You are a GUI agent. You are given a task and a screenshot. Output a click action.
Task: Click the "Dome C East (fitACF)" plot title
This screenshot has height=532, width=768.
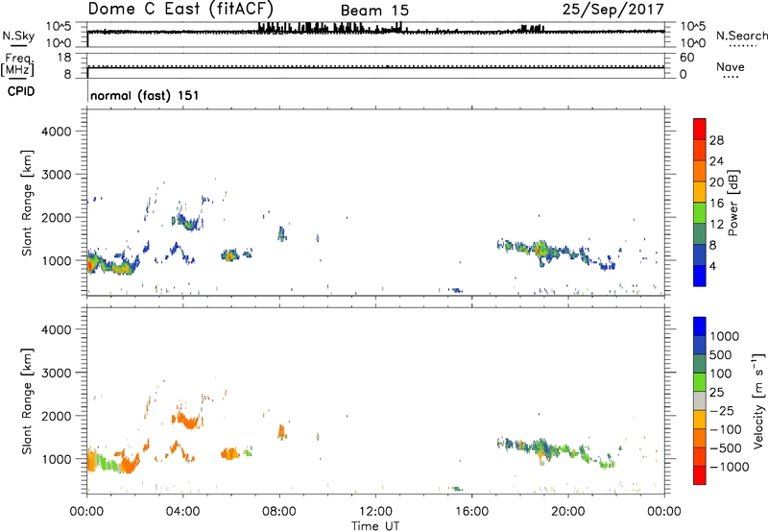[180, 10]
